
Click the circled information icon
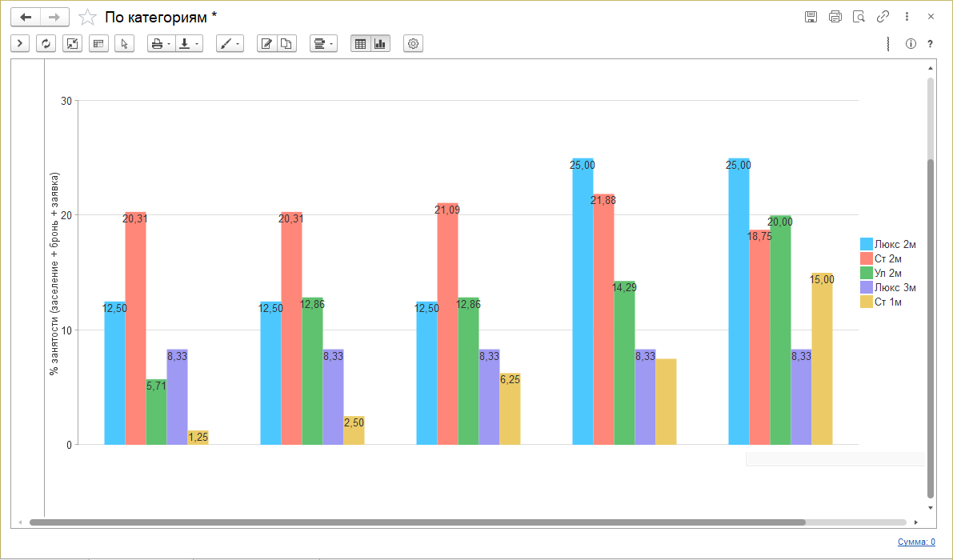(911, 44)
